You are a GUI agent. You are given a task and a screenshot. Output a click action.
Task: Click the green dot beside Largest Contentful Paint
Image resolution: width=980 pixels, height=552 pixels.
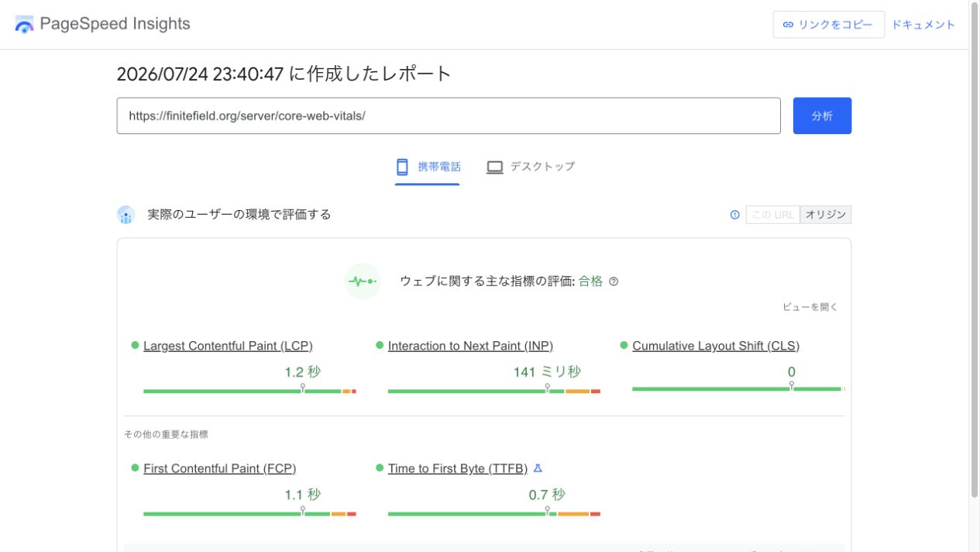pyautogui.click(x=135, y=345)
